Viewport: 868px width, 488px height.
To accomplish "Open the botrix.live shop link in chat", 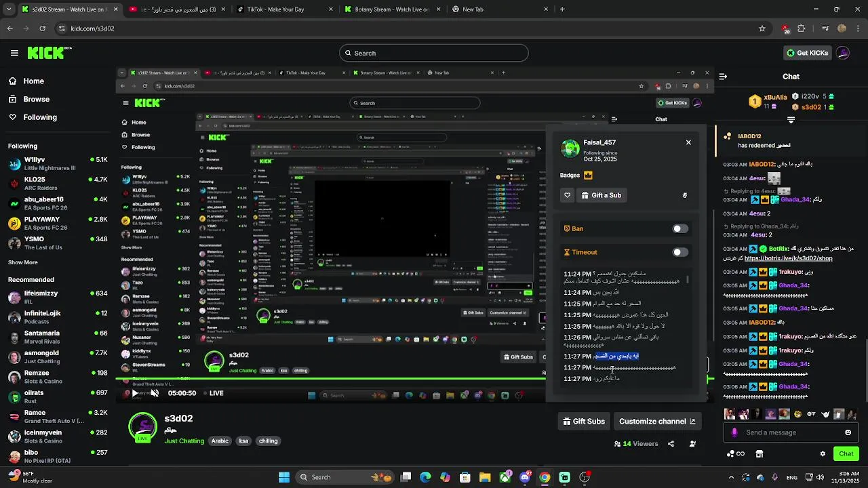I will (788, 258).
